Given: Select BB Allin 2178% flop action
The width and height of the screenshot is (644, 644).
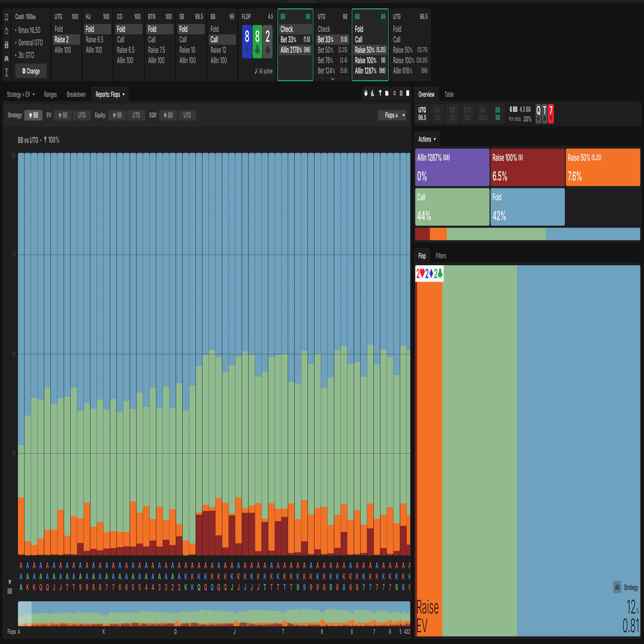Looking at the screenshot, I should 295,50.
